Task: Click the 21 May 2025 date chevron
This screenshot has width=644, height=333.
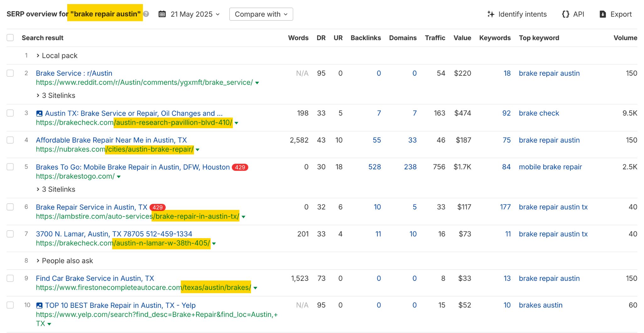Action: point(217,14)
